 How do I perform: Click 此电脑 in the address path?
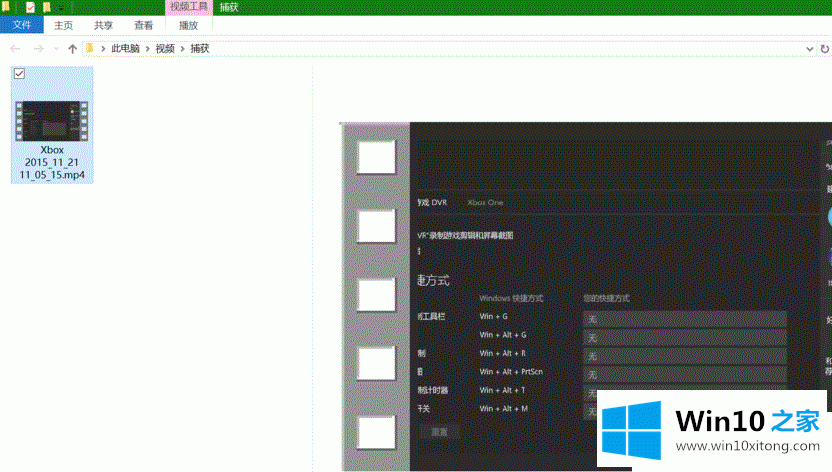point(125,48)
